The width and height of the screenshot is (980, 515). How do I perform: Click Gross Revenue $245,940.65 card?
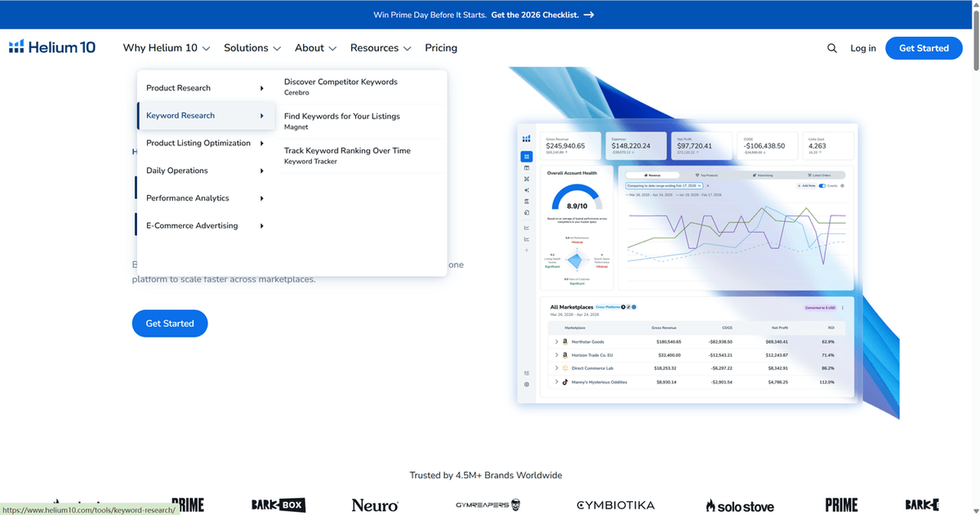[x=572, y=145]
